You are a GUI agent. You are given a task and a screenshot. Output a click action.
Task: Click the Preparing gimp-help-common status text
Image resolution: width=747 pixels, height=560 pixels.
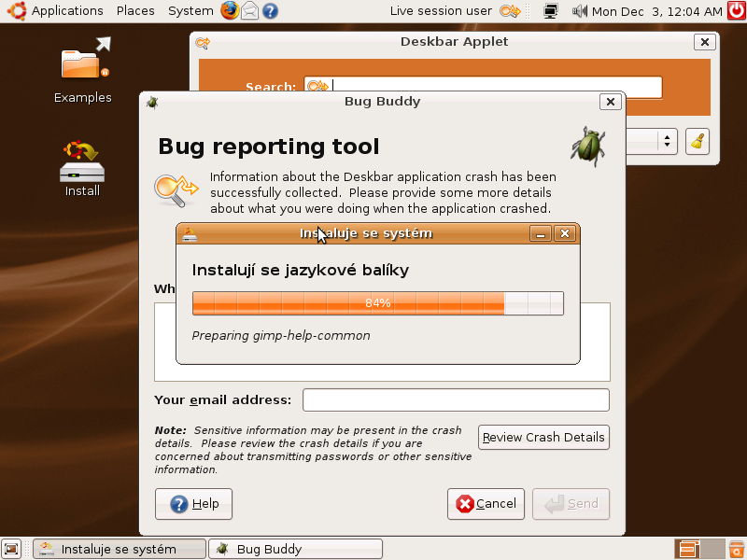click(281, 336)
